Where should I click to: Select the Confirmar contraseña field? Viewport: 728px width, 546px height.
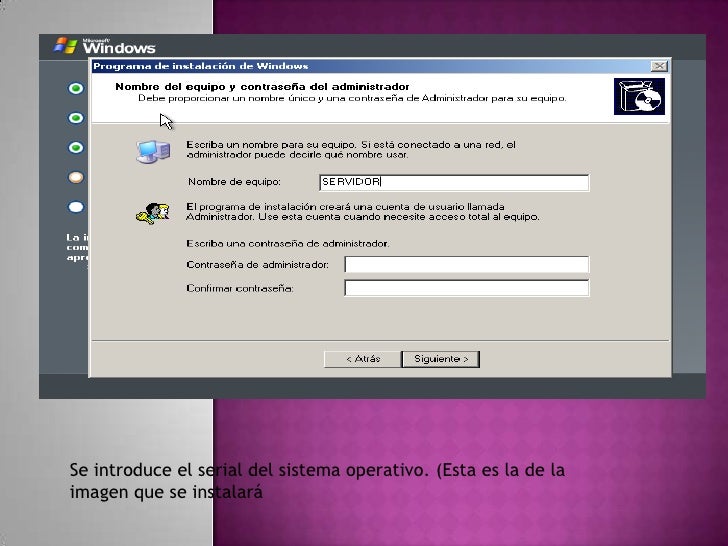click(467, 288)
